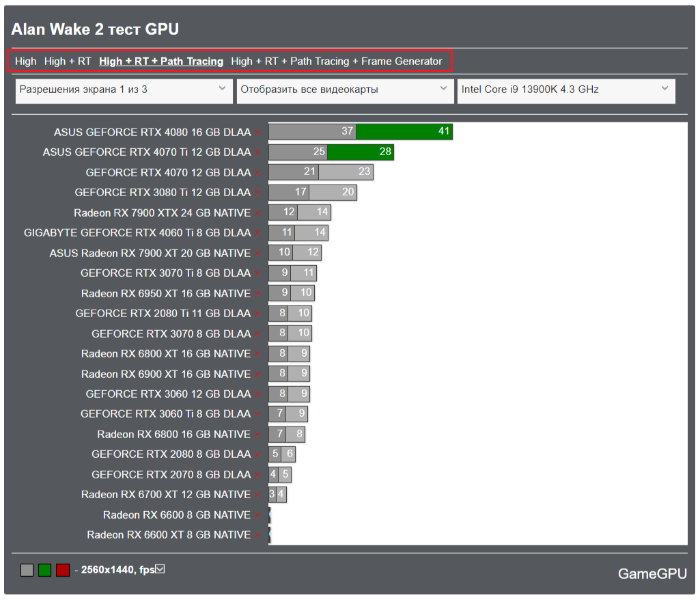The width and height of the screenshot is (700, 600).
Task: Click the green 28 fps bar for RTX 4070 Ti
Action: pos(361,152)
